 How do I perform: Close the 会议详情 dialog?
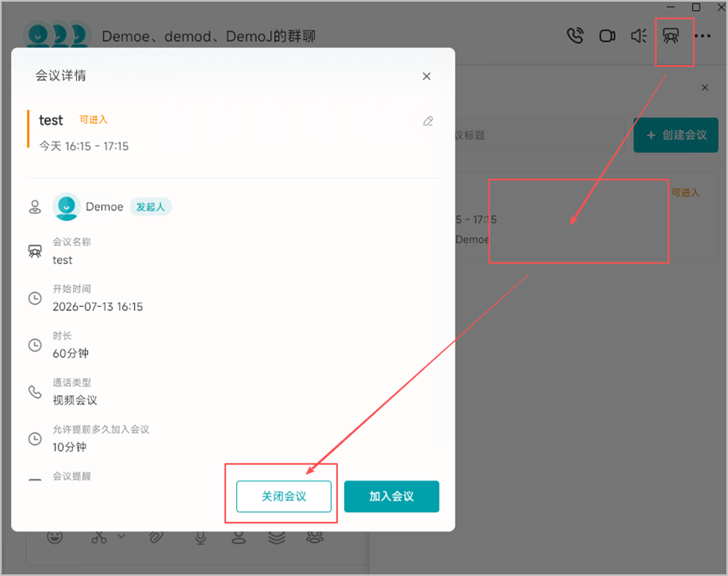[426, 76]
